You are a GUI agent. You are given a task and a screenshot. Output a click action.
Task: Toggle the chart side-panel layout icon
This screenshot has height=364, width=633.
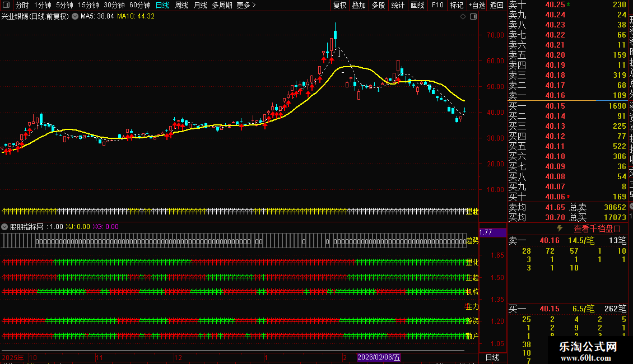pos(473,17)
